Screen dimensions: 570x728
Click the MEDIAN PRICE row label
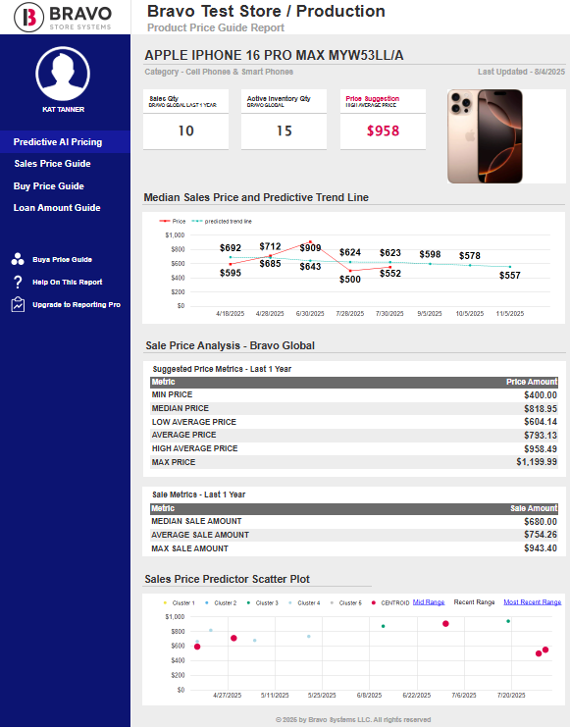point(181,408)
